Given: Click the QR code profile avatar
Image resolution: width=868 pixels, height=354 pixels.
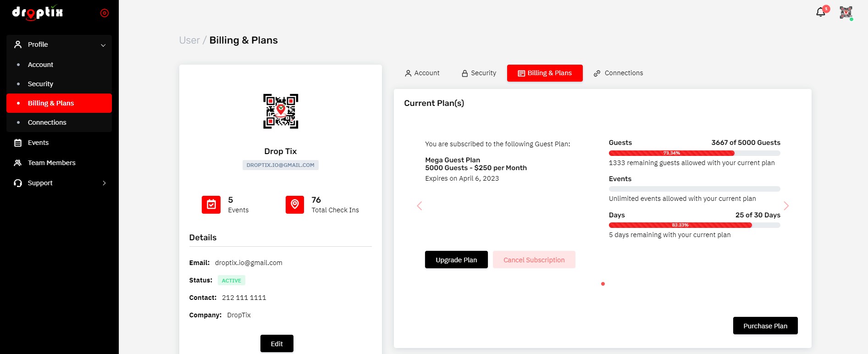Looking at the screenshot, I should (846, 12).
